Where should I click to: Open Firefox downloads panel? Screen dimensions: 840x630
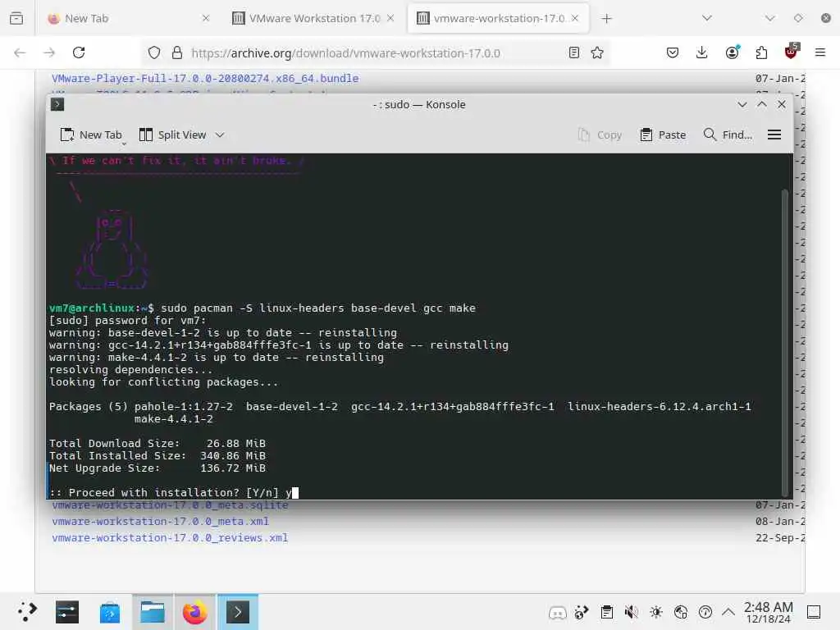pyautogui.click(x=702, y=52)
